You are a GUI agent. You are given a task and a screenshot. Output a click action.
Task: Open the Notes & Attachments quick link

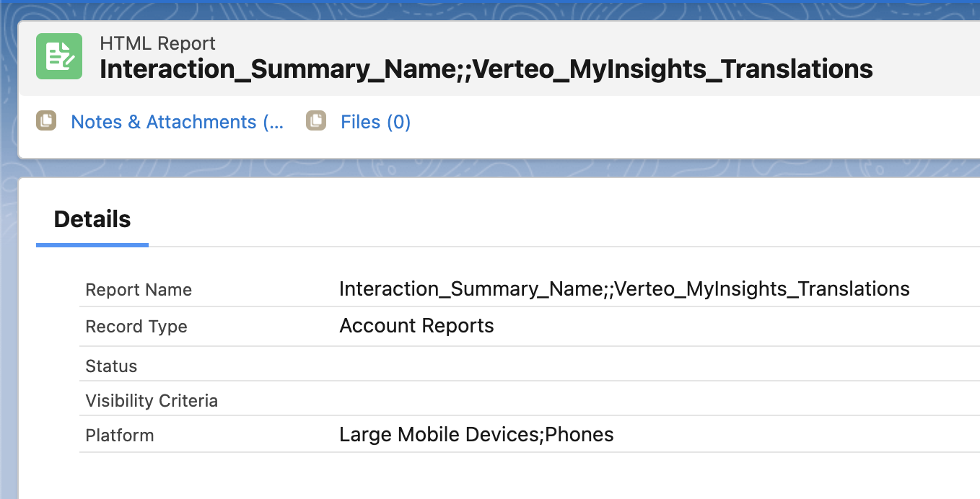point(177,122)
